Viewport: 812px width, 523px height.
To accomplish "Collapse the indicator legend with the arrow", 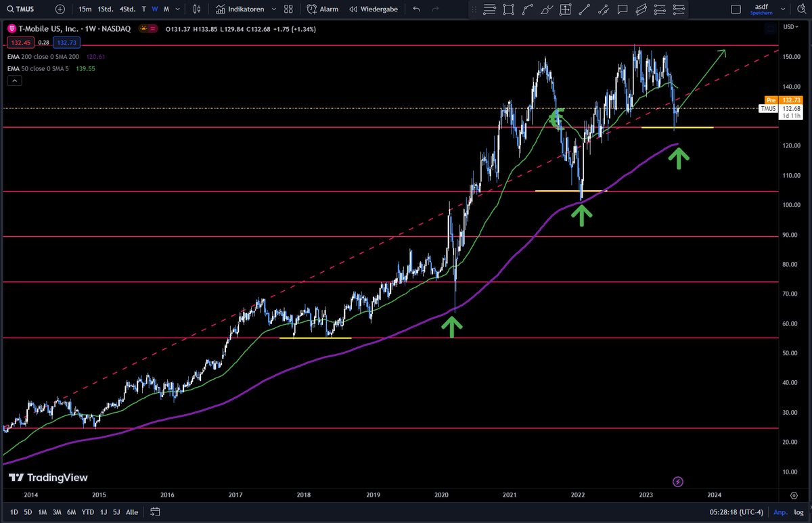I will pos(14,80).
